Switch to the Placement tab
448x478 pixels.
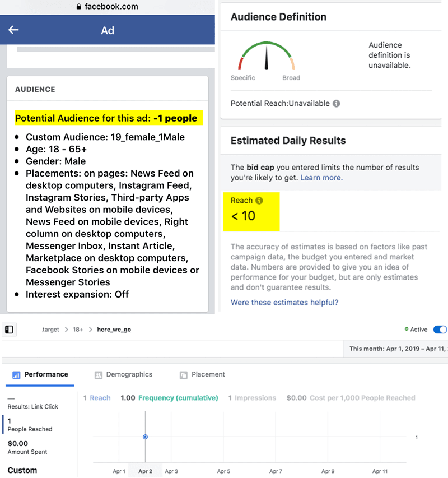pyautogui.click(x=203, y=375)
